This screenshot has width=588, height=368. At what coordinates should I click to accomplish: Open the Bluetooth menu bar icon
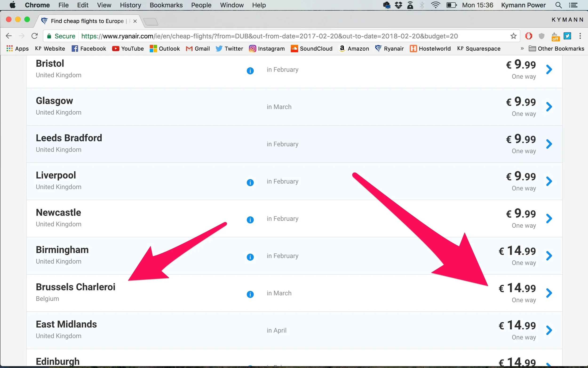[422, 5]
